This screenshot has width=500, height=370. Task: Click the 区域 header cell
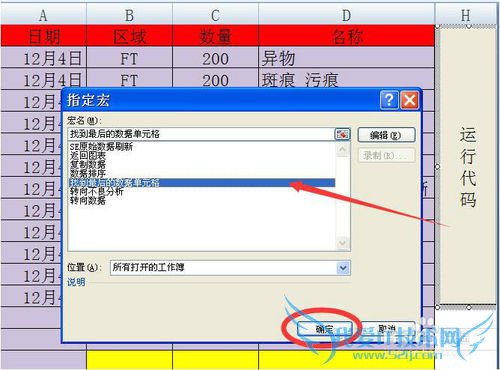[129, 36]
